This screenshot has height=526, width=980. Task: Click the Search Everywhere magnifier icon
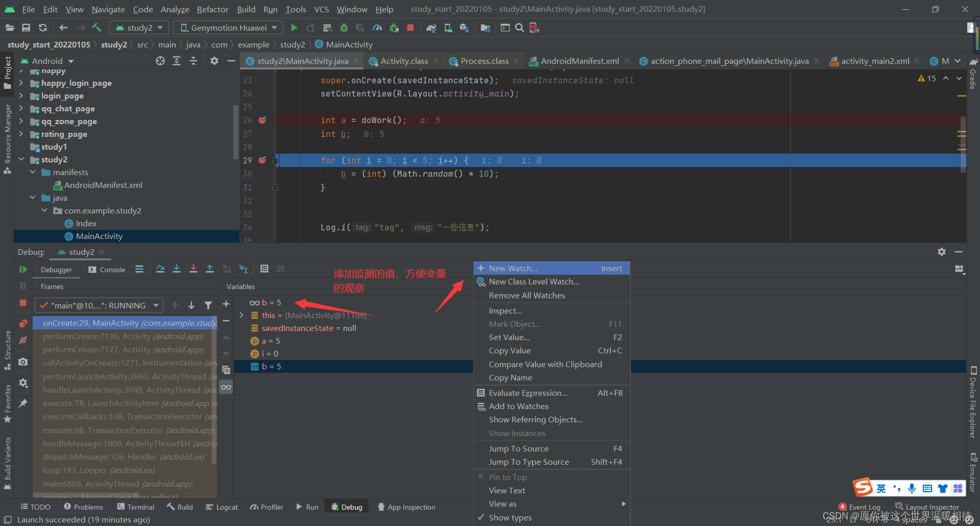[x=520, y=28]
